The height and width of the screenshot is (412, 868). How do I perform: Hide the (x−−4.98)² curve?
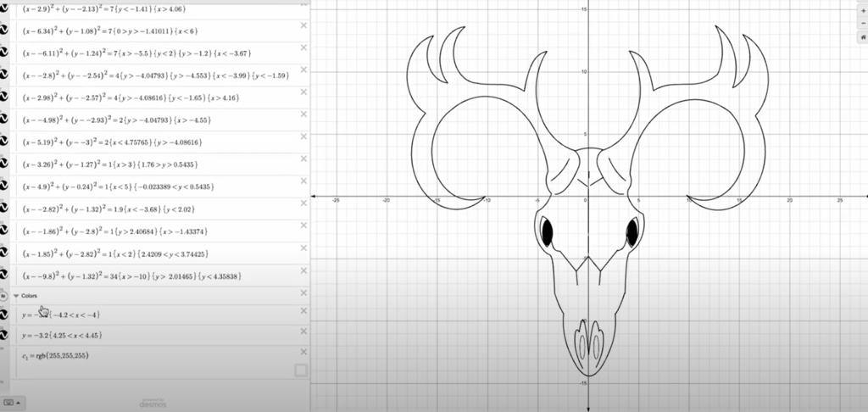[x=3, y=119]
